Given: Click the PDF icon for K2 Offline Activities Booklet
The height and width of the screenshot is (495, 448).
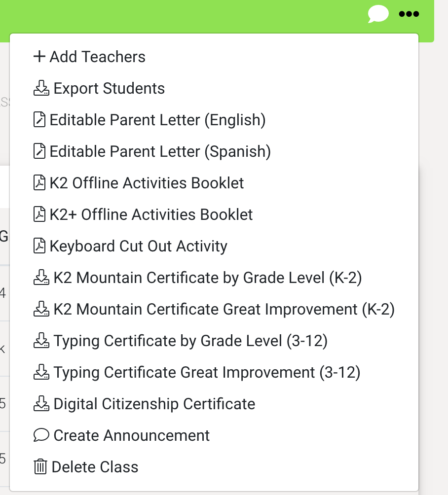Looking at the screenshot, I should coord(39,183).
